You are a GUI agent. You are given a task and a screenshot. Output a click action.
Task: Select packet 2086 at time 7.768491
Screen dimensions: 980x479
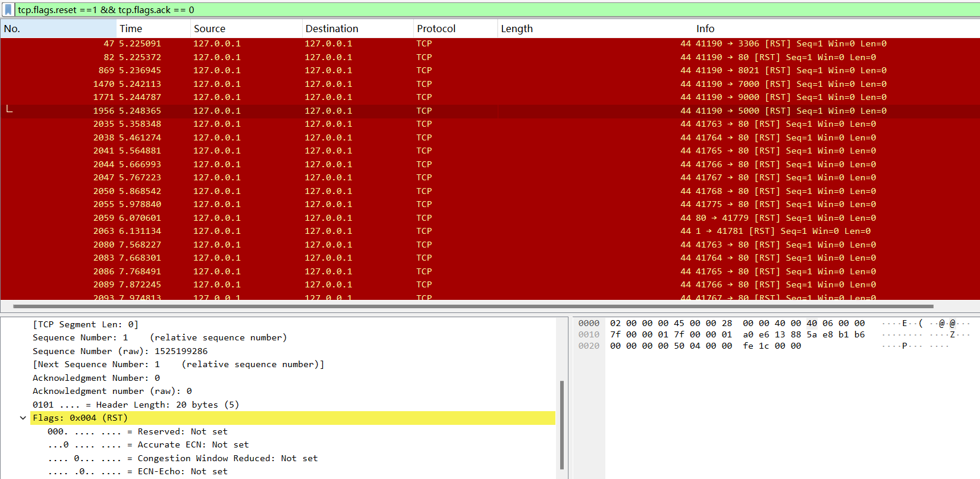[490, 271]
